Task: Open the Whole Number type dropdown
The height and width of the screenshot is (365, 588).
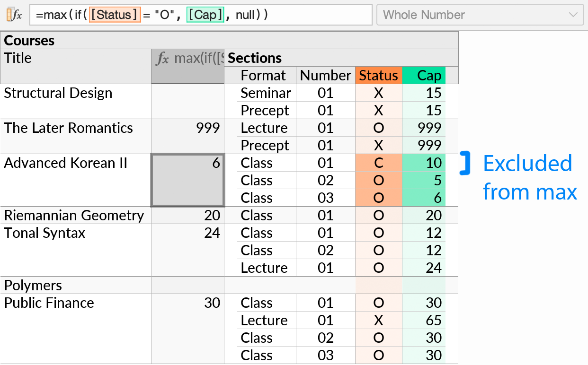Action: (x=480, y=15)
